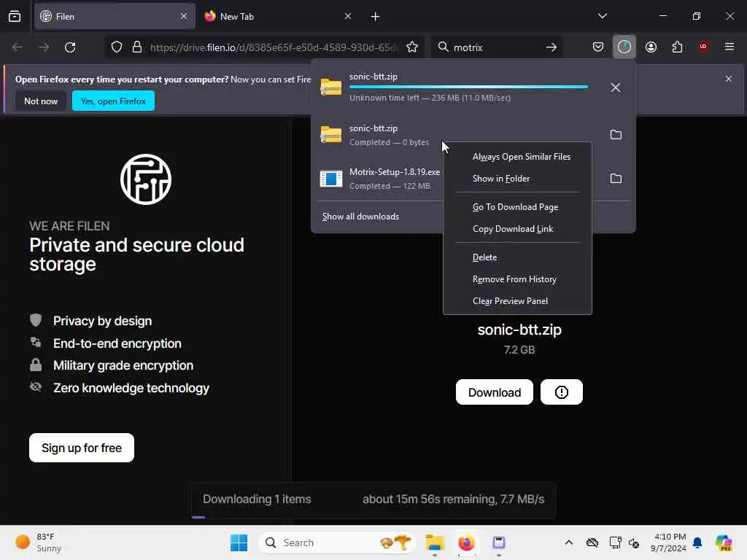Select Go To Download Page
This screenshot has width=747, height=560.
coord(517,207)
